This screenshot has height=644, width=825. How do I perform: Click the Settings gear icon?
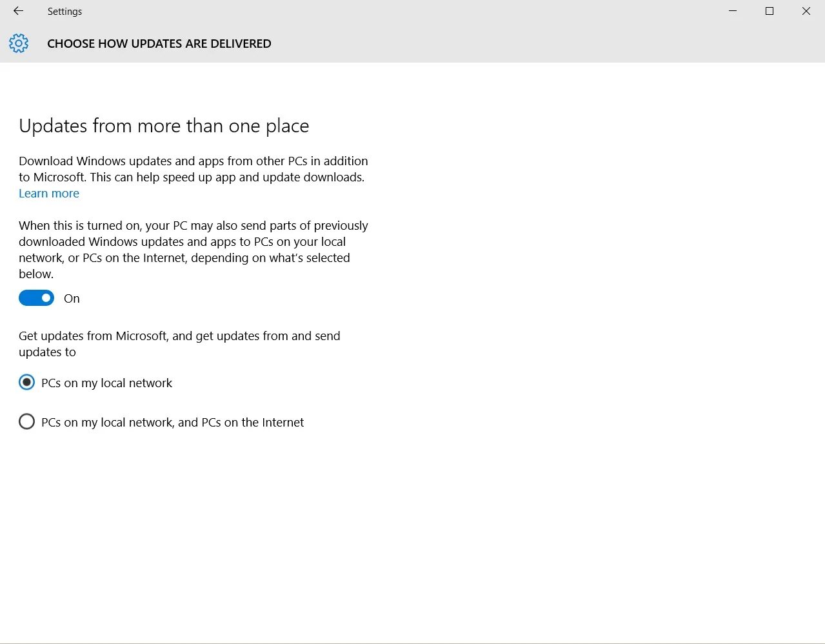(19, 43)
